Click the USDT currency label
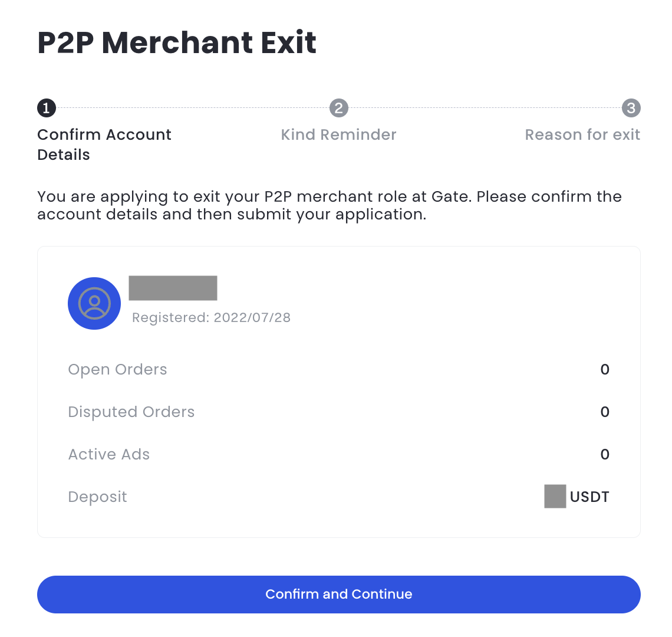Viewport: 672px width, 637px height. click(x=589, y=496)
